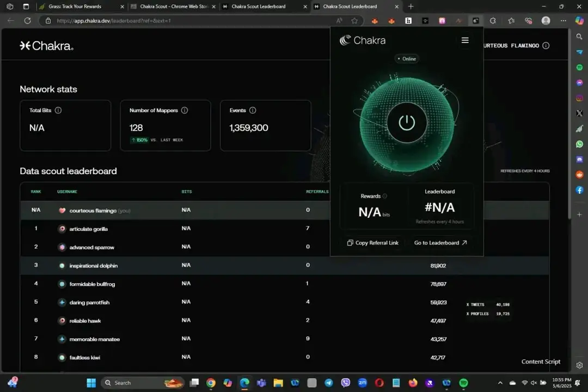Click the Online status badge
This screenshot has height=392, width=588.
pyautogui.click(x=407, y=59)
